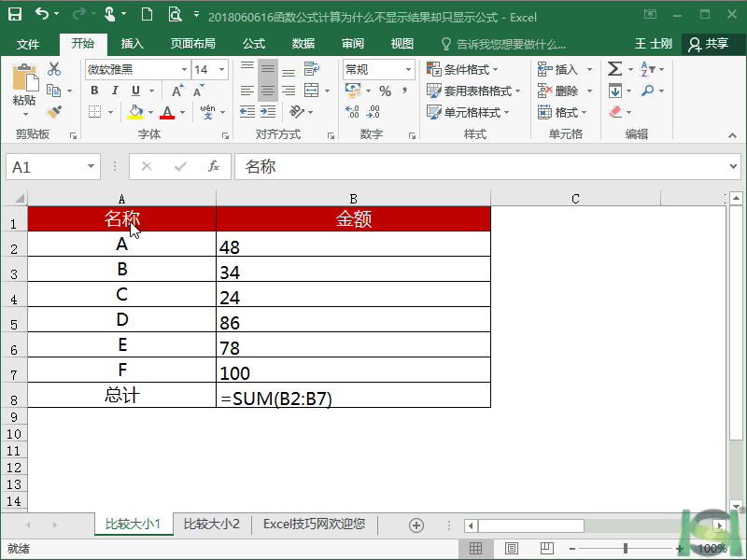Toggle Underline formatting
The height and width of the screenshot is (560, 747).
135,91
